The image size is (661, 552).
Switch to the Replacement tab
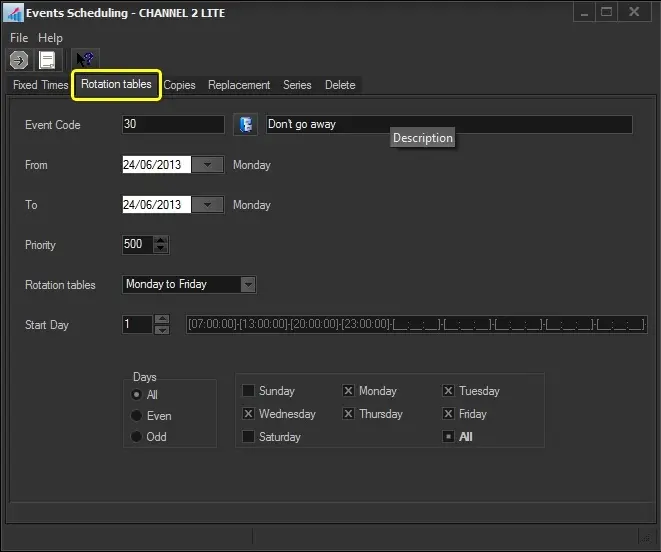[x=239, y=85]
